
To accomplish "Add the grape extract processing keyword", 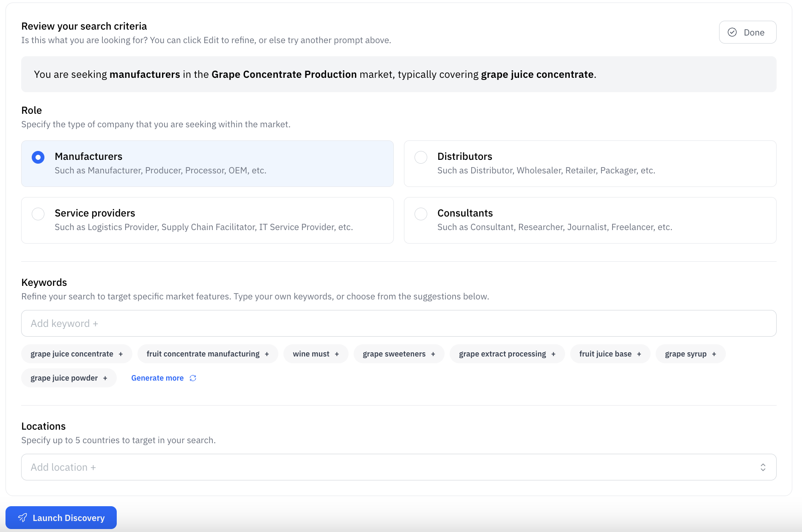I will tap(507, 354).
